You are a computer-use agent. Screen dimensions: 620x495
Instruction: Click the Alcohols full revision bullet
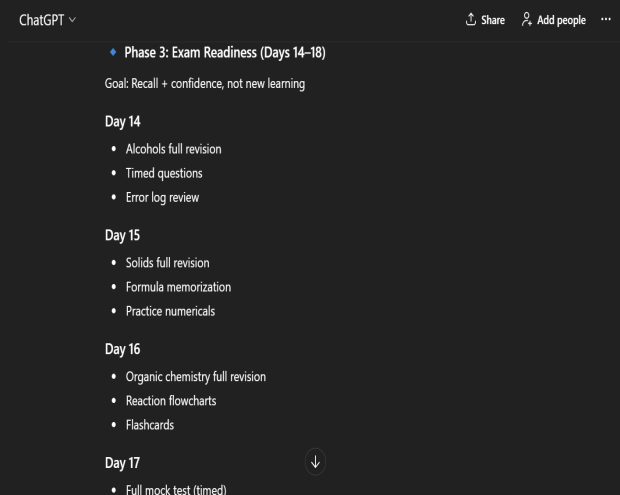173,149
